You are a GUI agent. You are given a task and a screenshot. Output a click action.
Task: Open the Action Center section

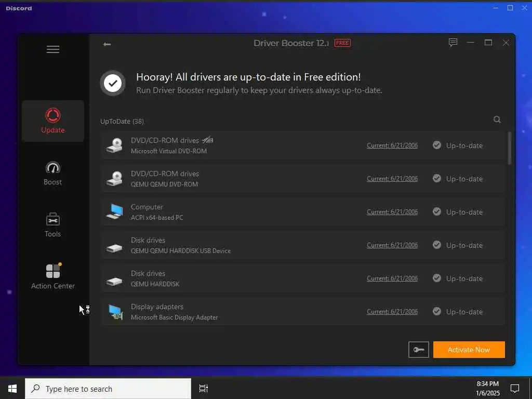53,276
